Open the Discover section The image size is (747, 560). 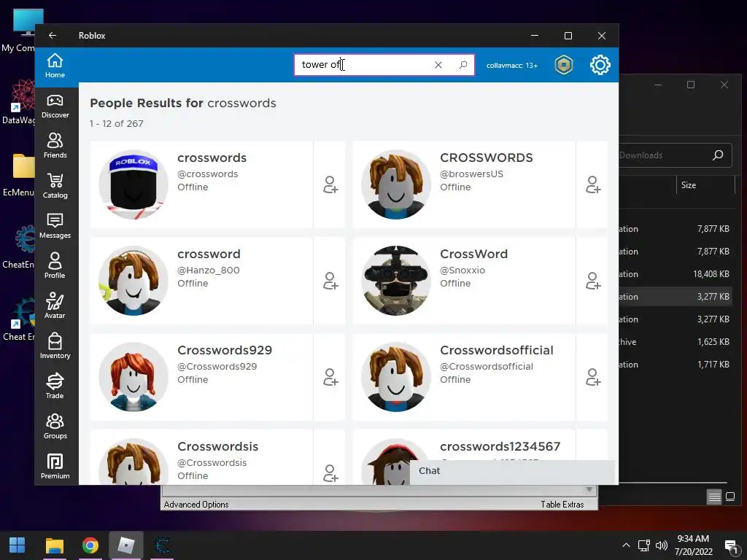pyautogui.click(x=55, y=106)
